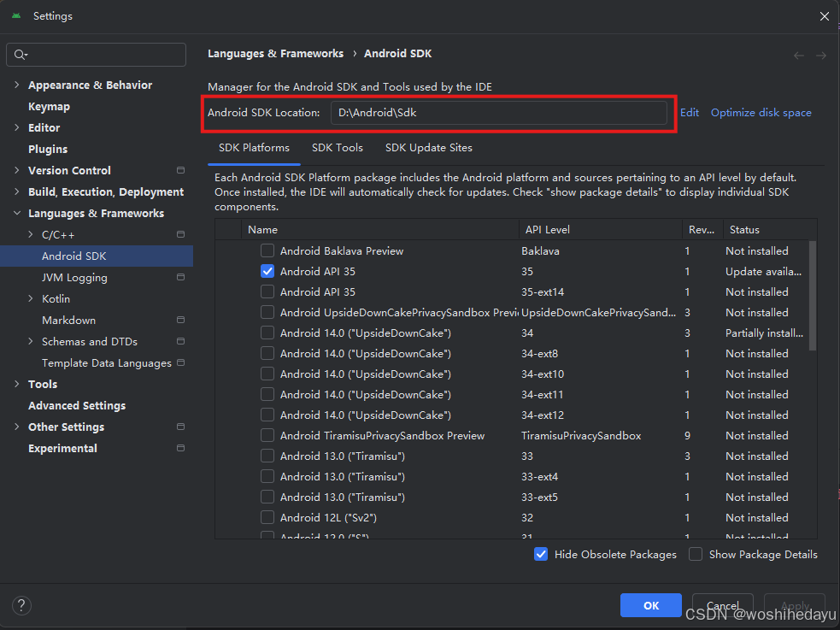Expand the C/C++ subsection arrow
840x630 pixels.
click(31, 234)
